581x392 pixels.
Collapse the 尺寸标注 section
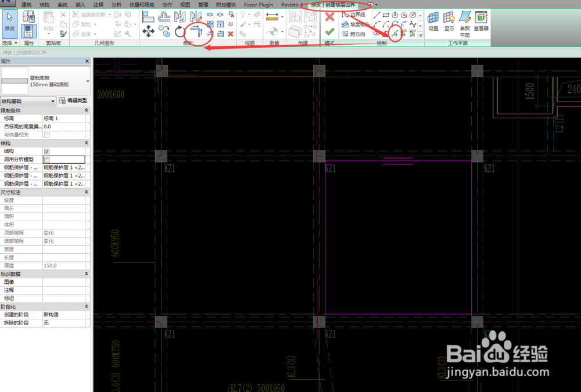(x=87, y=192)
